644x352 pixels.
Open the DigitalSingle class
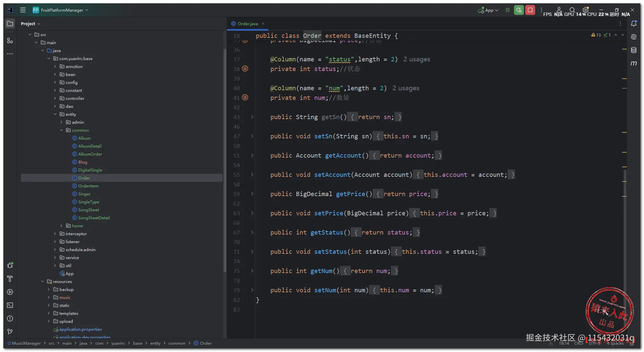pos(90,170)
